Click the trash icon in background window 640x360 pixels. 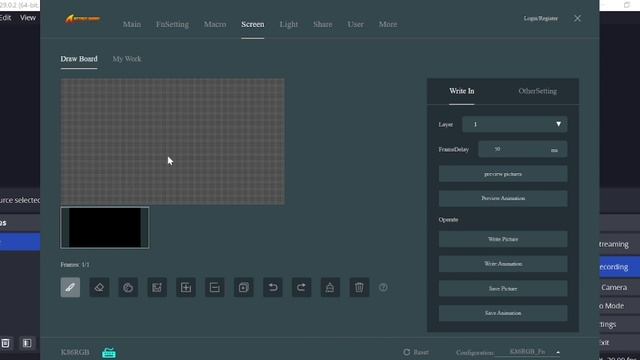[6, 343]
